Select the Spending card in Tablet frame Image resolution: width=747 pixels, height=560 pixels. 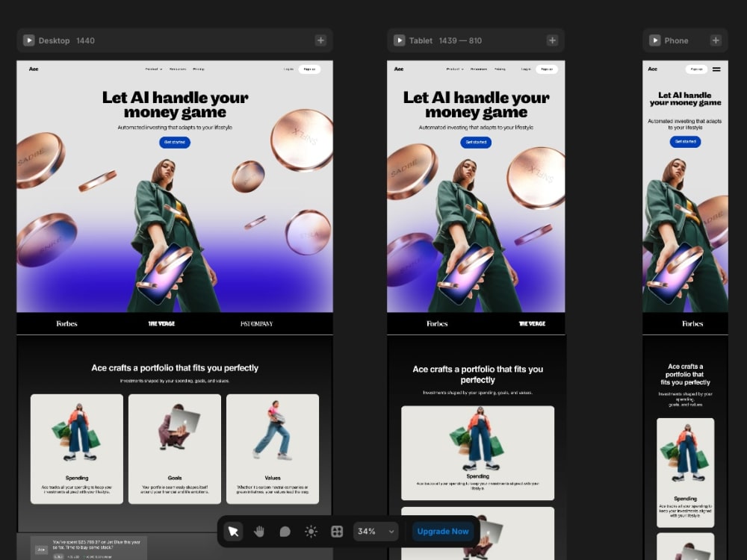point(478,453)
